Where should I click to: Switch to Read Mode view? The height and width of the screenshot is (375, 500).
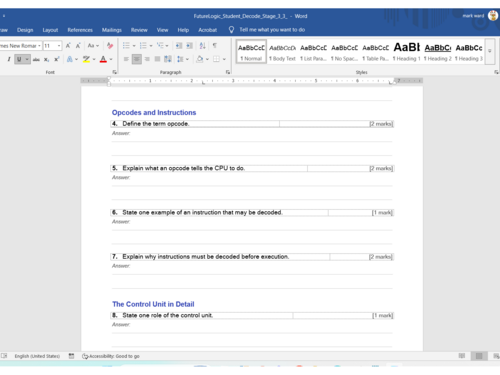(x=462, y=356)
